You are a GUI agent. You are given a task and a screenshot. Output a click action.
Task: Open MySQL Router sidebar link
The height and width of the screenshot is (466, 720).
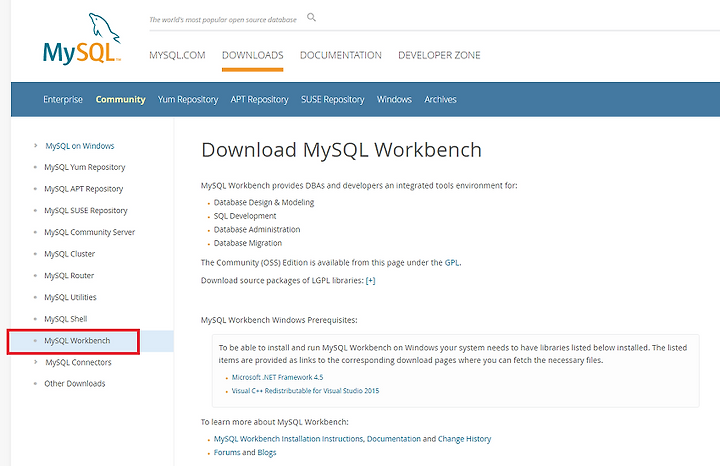(x=69, y=275)
